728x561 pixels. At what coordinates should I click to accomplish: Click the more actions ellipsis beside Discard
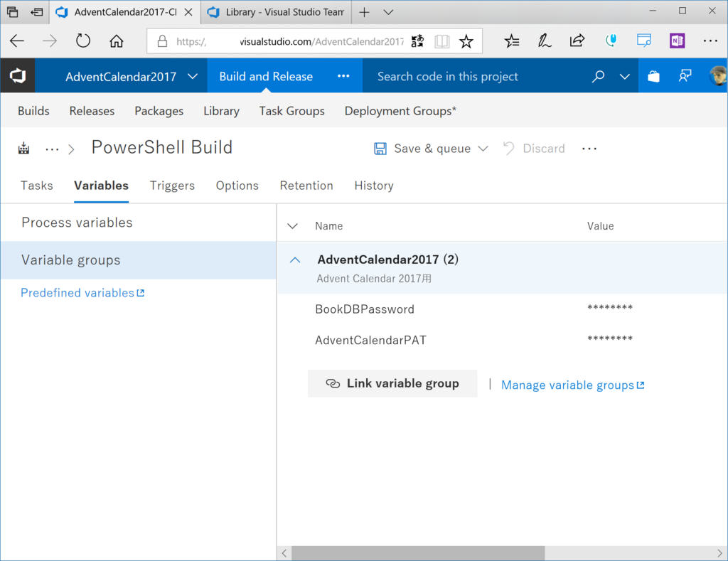tap(589, 149)
